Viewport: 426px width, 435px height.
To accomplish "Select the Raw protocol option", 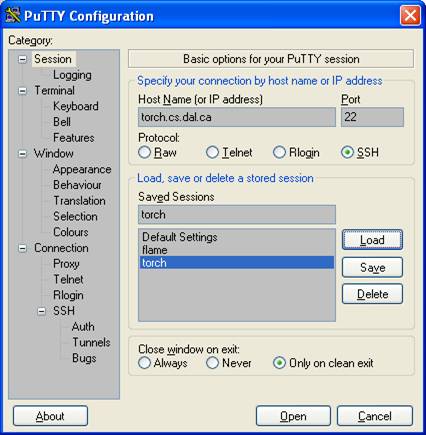I will coord(144,153).
